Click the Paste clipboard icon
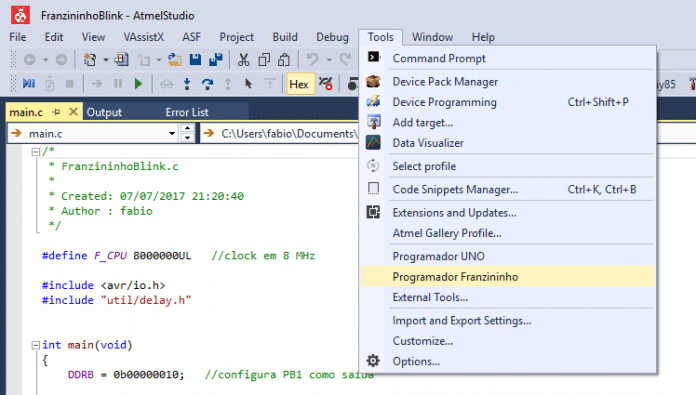Screen dimensions: 696x395 point(284,59)
